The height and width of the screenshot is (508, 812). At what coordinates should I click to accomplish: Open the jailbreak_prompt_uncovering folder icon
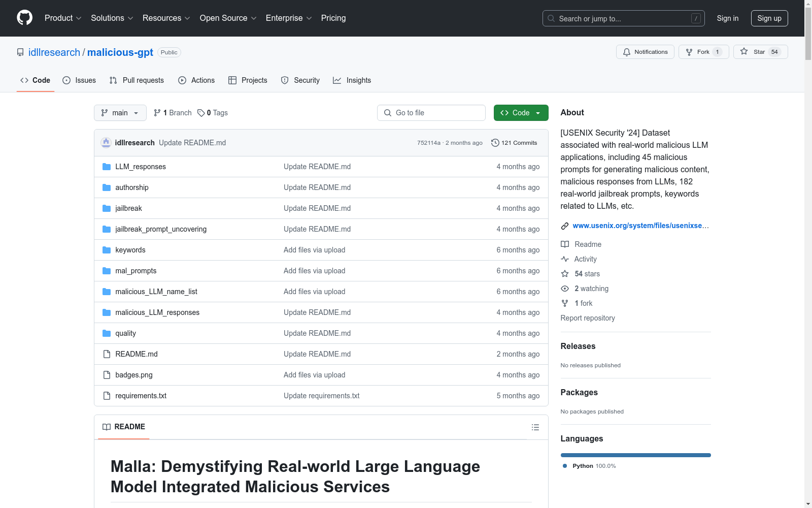pyautogui.click(x=107, y=229)
